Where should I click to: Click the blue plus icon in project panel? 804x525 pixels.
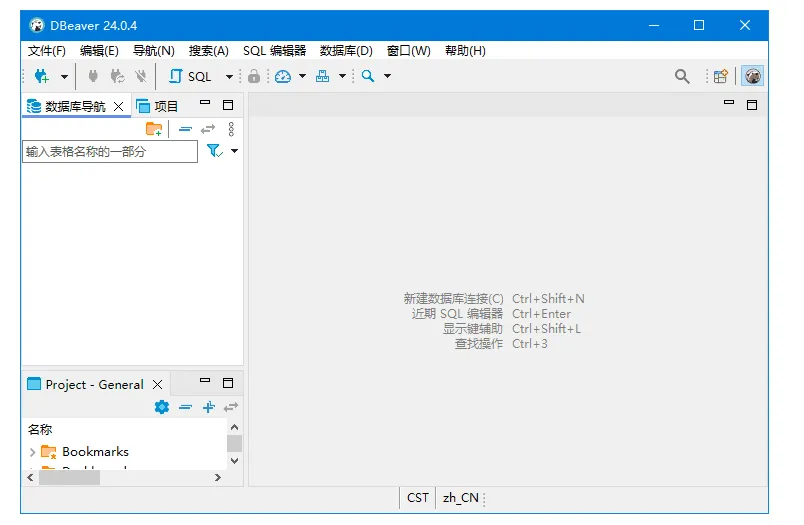[x=208, y=407]
